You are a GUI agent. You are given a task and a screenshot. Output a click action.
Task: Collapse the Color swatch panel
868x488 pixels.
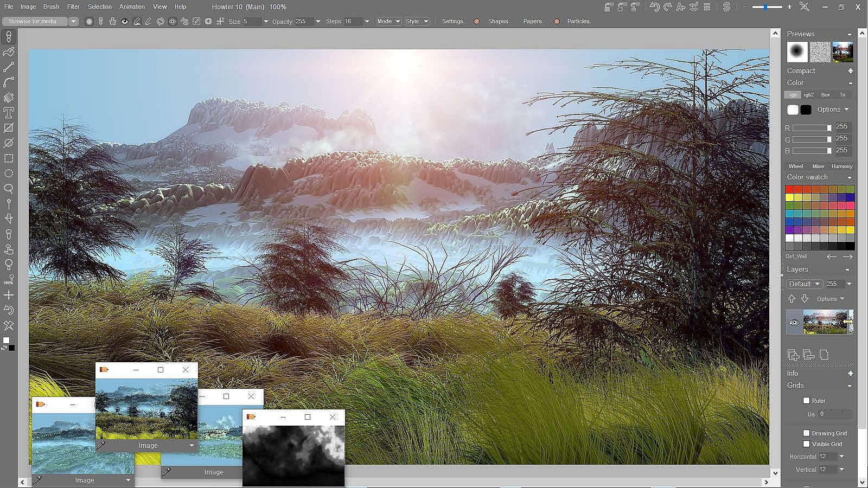tap(850, 177)
